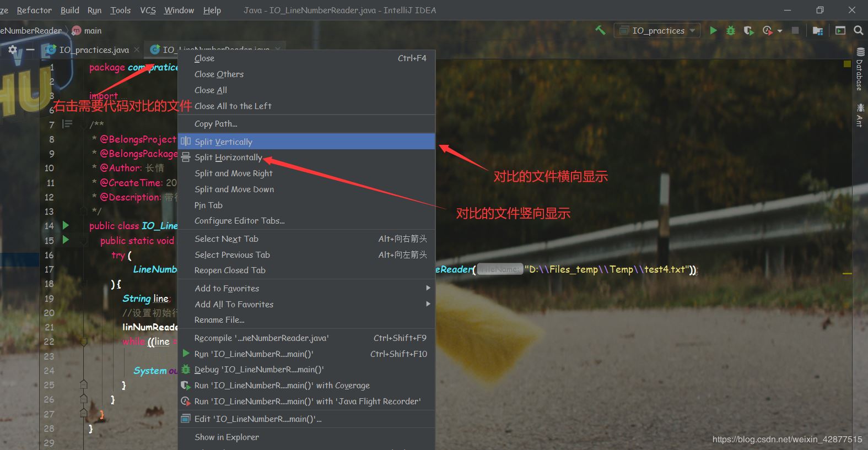Screen dimensions: 868x450
Task: Select Close All to the Left
Action: point(306,106)
